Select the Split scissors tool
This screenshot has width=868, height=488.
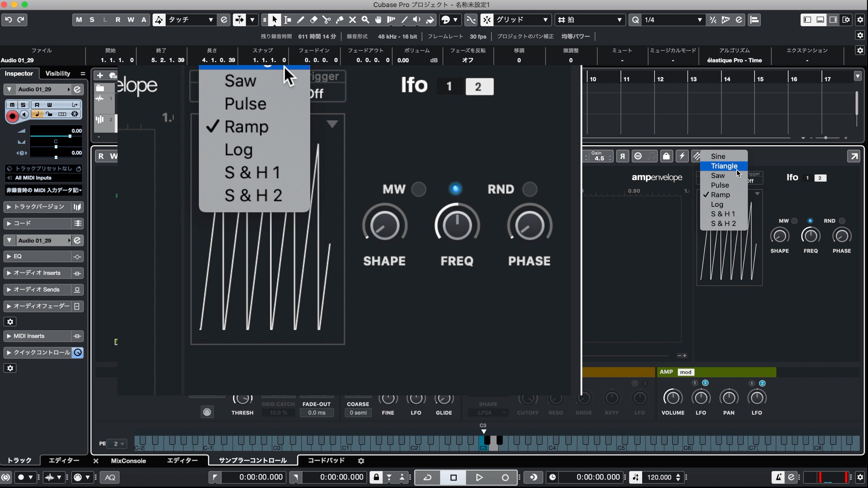tap(326, 20)
